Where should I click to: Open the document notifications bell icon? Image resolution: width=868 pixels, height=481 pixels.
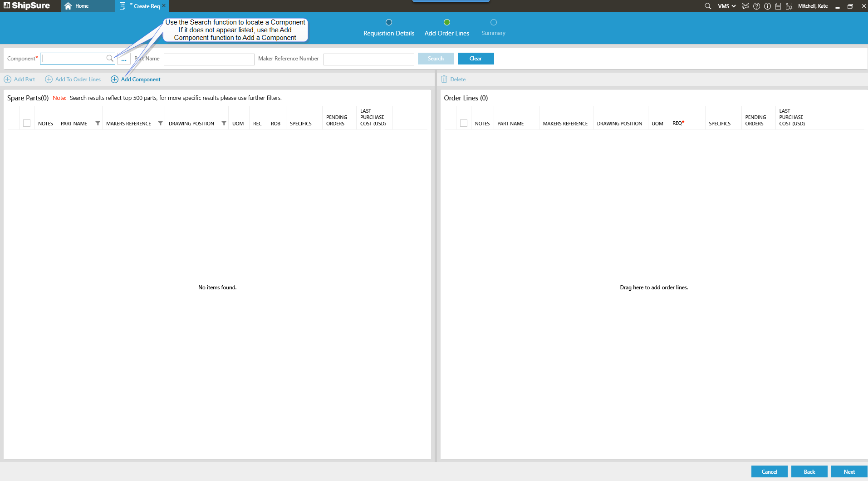pos(789,6)
